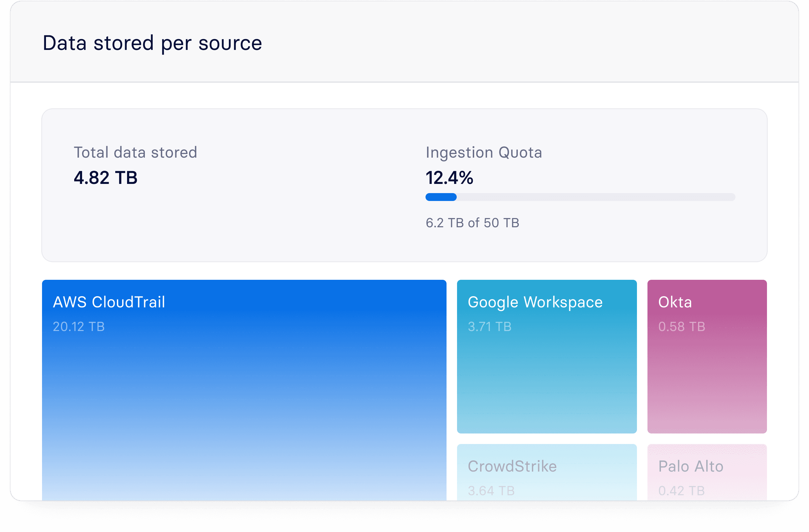
Task: Click the Palo Alto 0.42 TB label
Action: [x=681, y=491]
